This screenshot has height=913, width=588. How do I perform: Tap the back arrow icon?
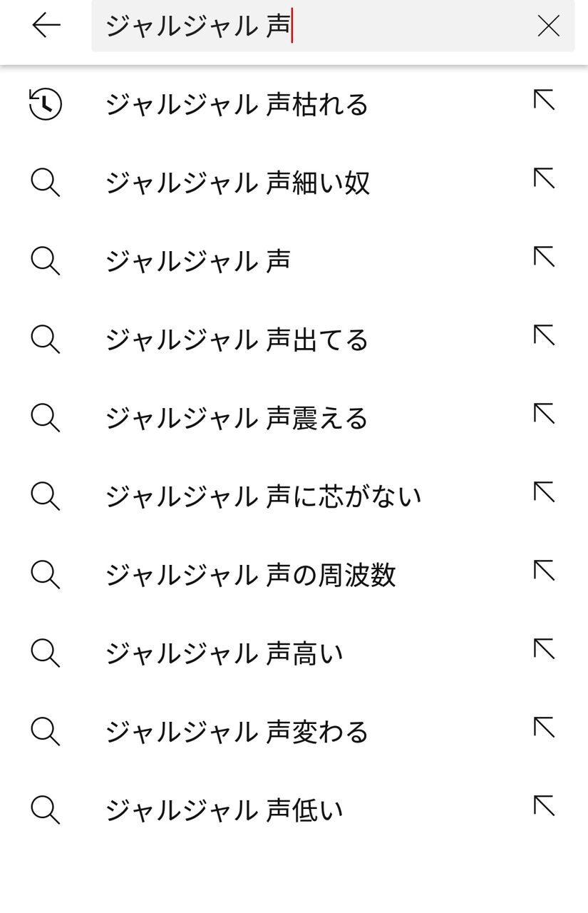pos(46,26)
